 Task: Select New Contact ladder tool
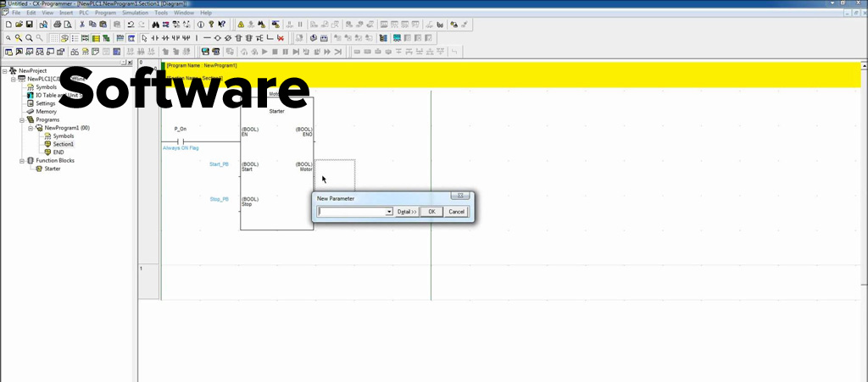[x=154, y=38]
